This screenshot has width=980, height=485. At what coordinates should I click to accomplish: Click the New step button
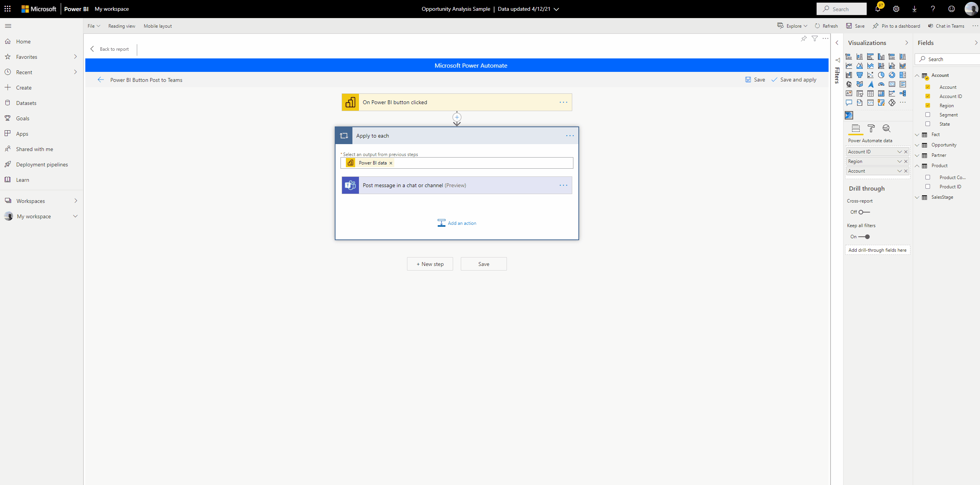430,264
